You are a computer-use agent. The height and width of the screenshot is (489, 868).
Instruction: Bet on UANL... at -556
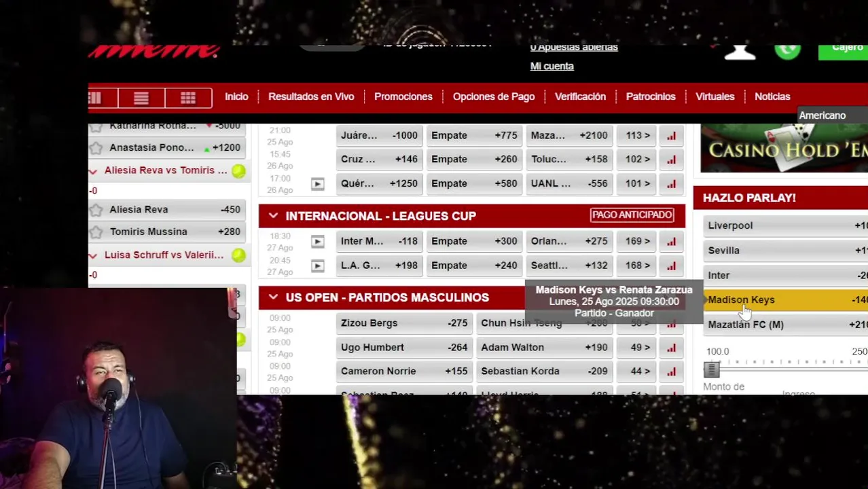[x=569, y=183]
